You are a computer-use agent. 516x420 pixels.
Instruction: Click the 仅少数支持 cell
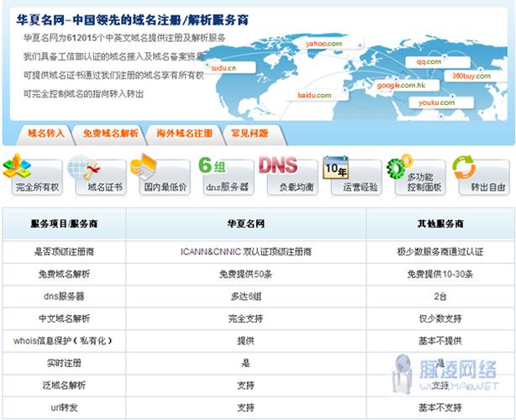coord(440,318)
